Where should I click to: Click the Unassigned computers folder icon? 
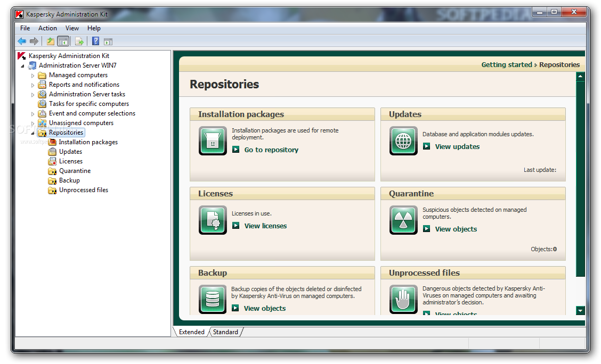coord(42,123)
